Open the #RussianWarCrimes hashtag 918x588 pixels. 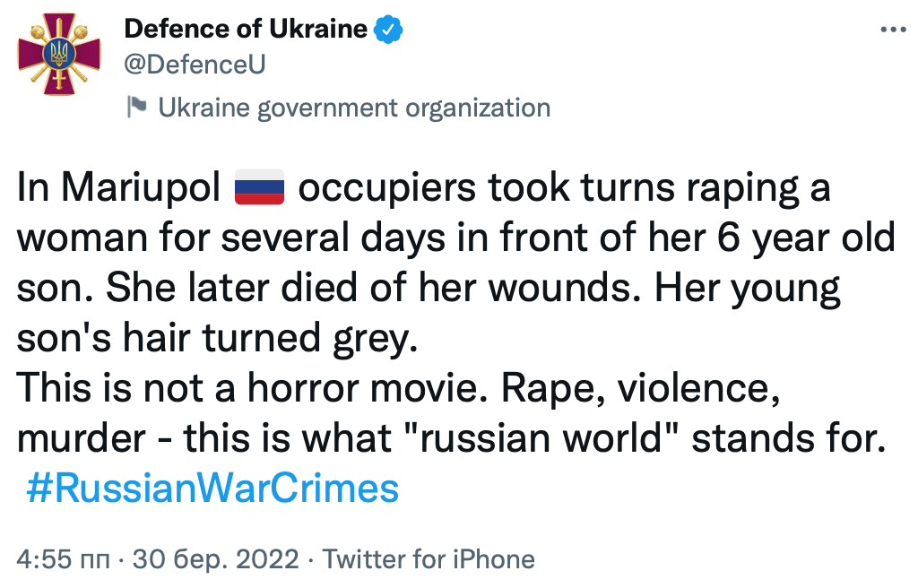pos(212,489)
